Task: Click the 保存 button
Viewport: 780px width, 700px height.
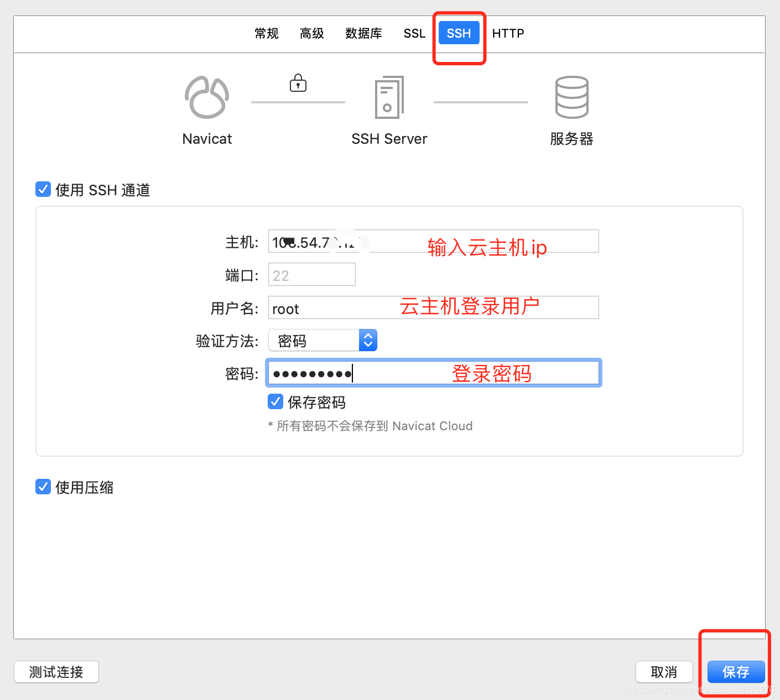Action: pos(735,672)
